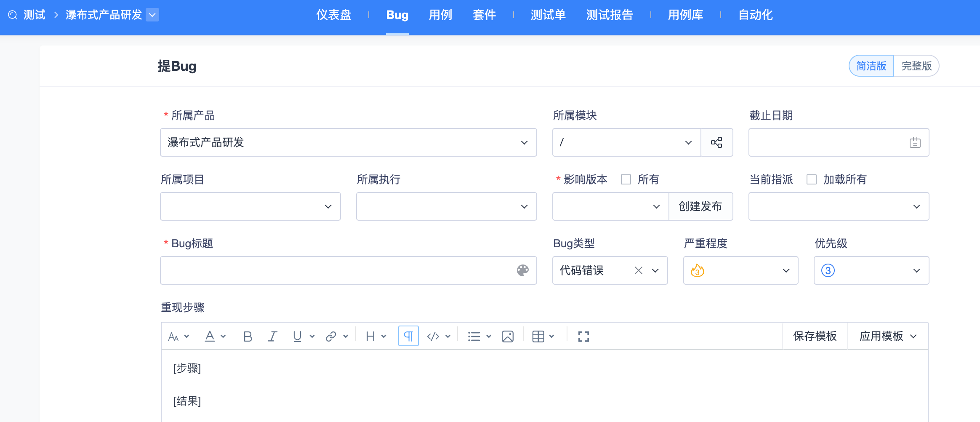The width and height of the screenshot is (980, 422).
Task: Go to the 用例库 tab
Action: [x=685, y=15]
